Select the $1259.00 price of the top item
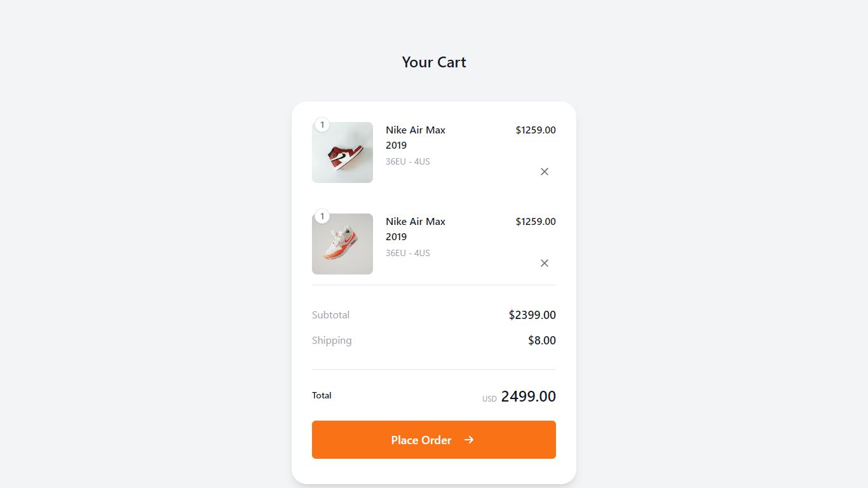Screen dimensions: 868x488 tap(535, 130)
